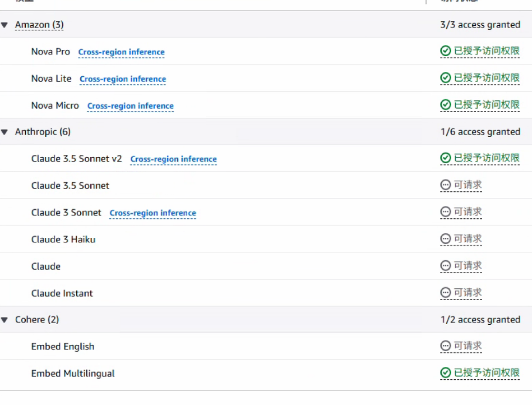Click the green check icon for Nova Micro

coord(446,104)
